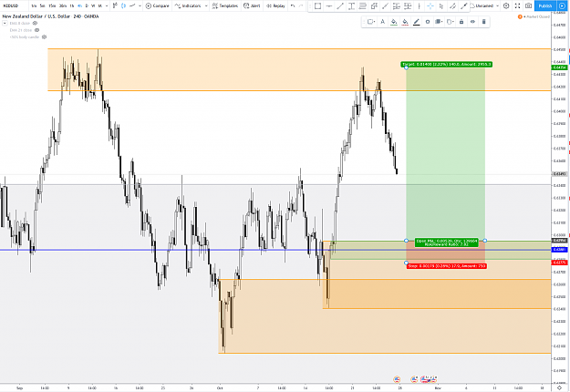
Task: Change the black line color
Action: tap(416, 22)
